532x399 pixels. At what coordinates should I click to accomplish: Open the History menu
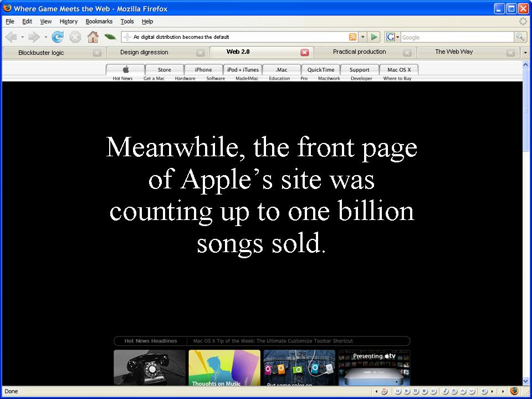point(69,22)
